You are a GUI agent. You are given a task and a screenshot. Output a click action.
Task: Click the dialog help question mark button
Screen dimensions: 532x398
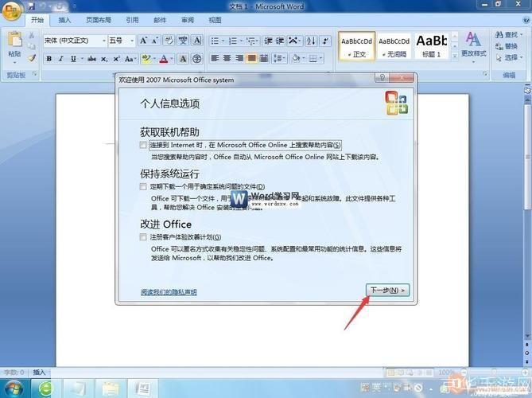(382, 78)
